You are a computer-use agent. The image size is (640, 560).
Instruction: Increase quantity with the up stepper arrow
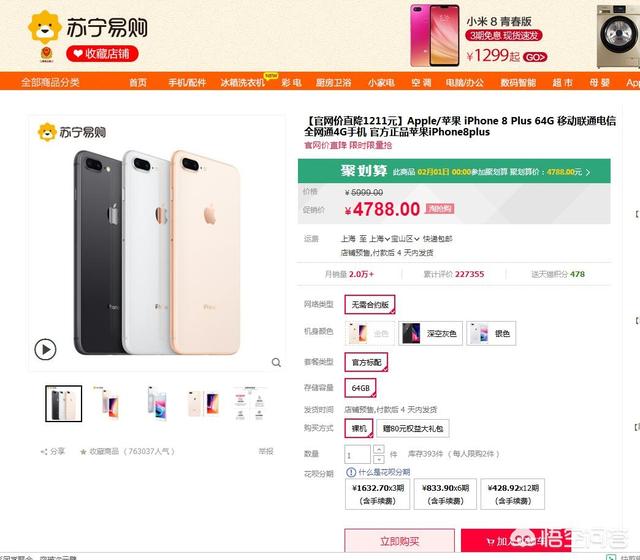pyautogui.click(x=379, y=449)
